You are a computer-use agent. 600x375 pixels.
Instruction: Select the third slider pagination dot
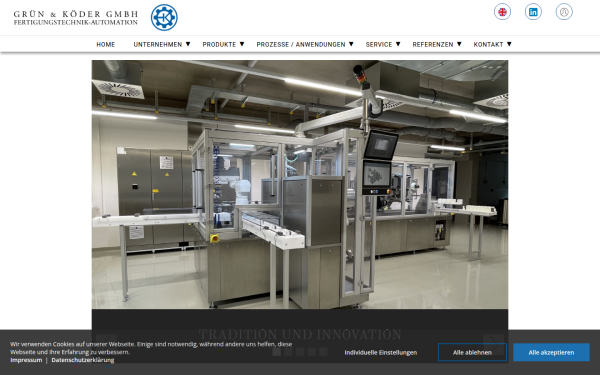300,352
